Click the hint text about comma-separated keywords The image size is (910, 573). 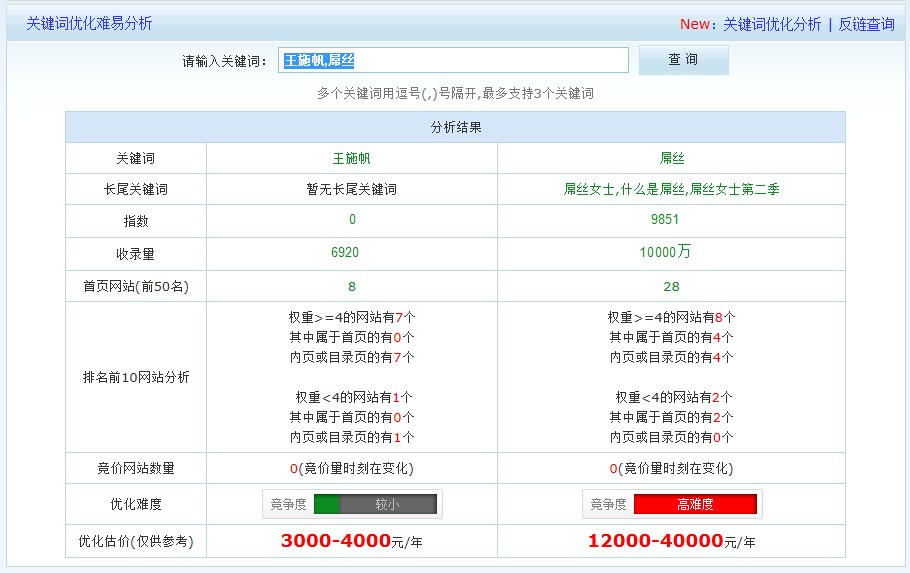point(456,93)
